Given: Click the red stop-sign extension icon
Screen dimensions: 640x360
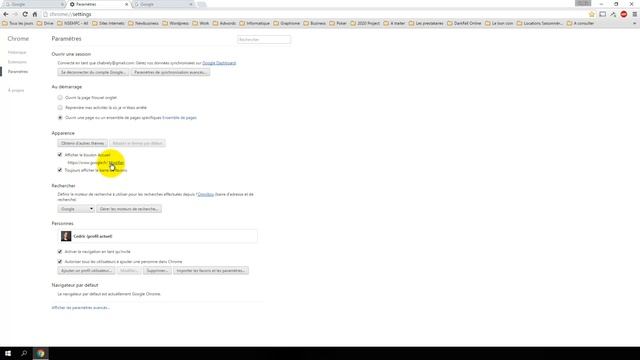Looking at the screenshot, I should [x=624, y=14].
